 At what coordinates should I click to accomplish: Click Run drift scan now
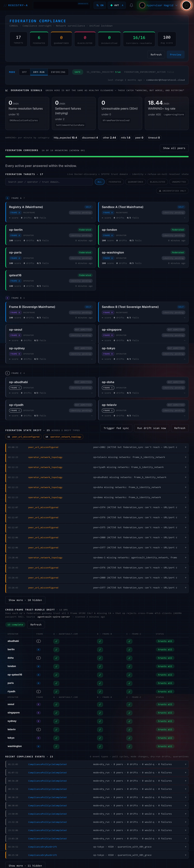pyautogui.click(x=151, y=428)
